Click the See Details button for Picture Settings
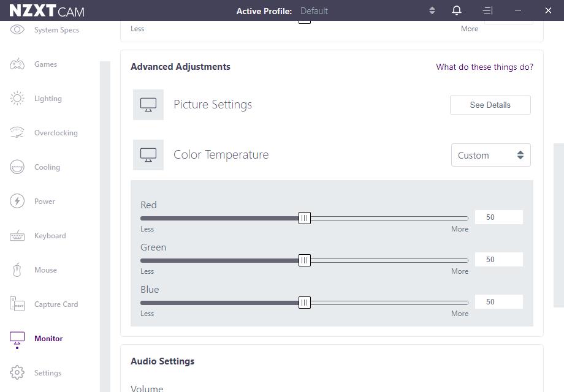 490,105
